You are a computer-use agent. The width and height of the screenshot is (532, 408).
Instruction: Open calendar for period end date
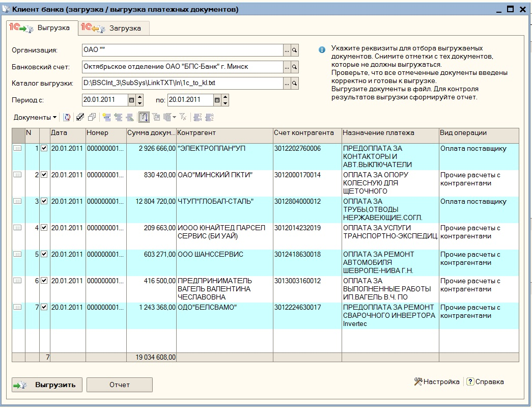click(x=217, y=100)
